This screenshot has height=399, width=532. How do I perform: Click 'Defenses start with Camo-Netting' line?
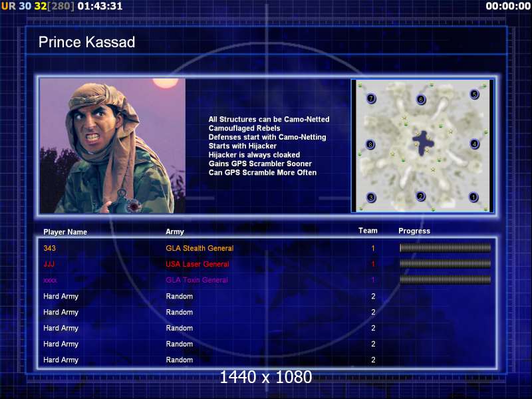[x=267, y=137]
